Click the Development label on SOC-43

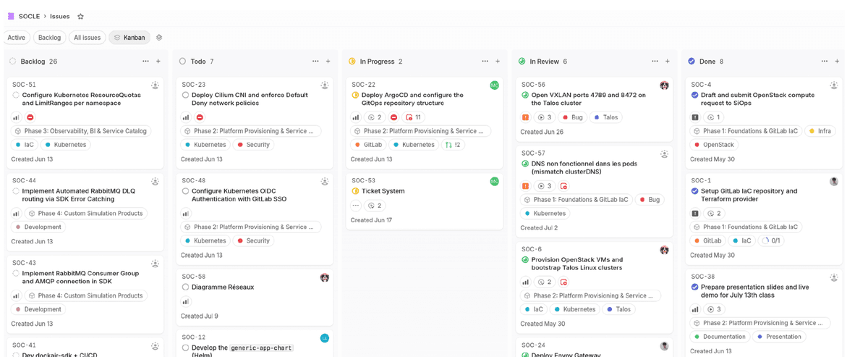38,309
